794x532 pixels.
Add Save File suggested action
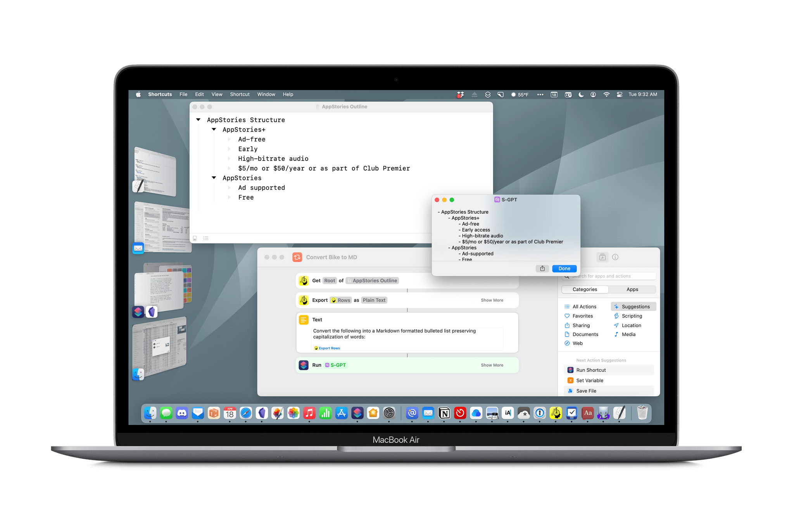pos(609,391)
